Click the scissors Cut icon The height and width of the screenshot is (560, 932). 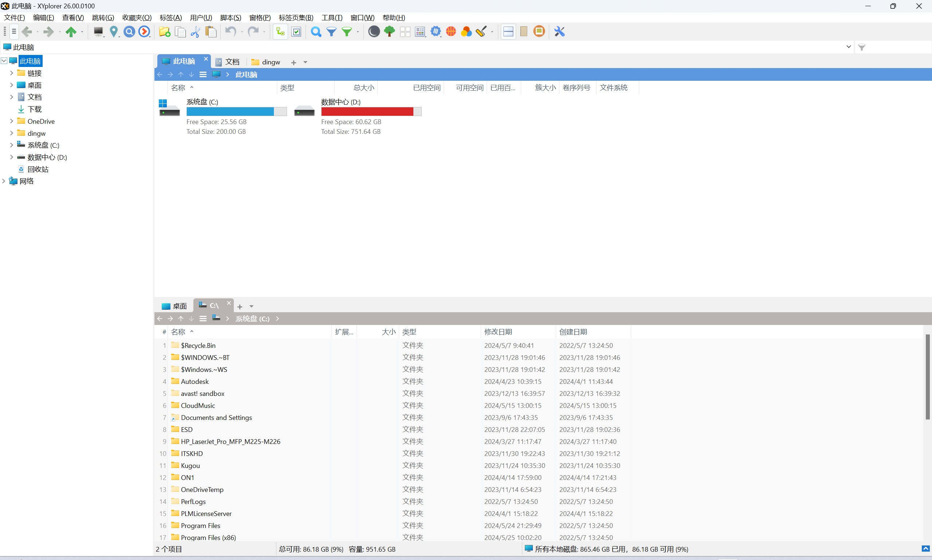(195, 32)
